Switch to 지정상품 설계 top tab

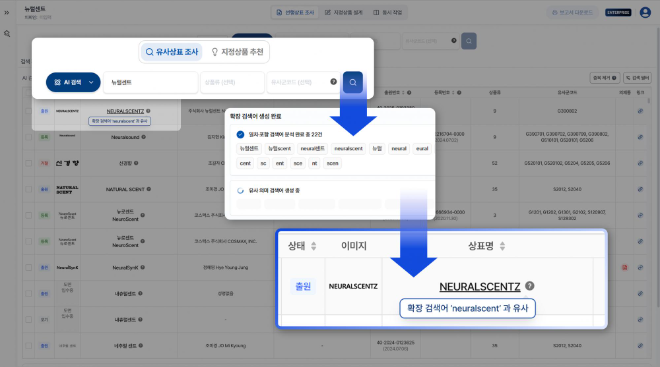point(344,13)
